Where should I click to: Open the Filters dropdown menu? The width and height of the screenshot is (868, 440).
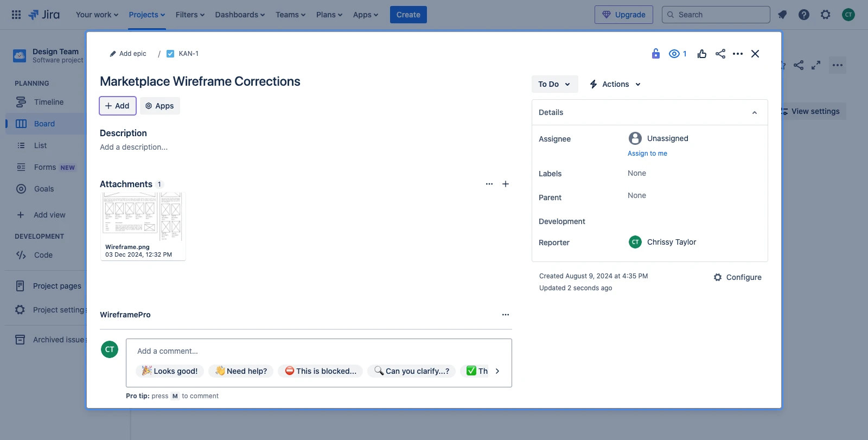click(190, 15)
